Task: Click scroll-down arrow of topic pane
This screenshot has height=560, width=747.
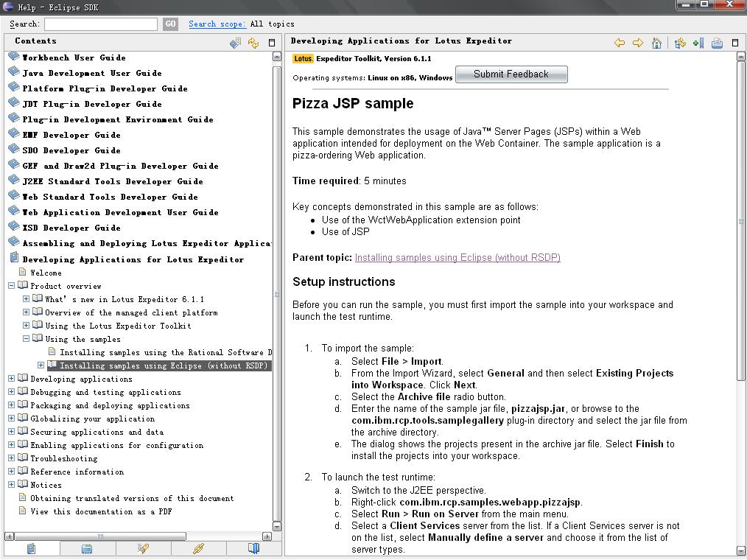Action: [741, 550]
